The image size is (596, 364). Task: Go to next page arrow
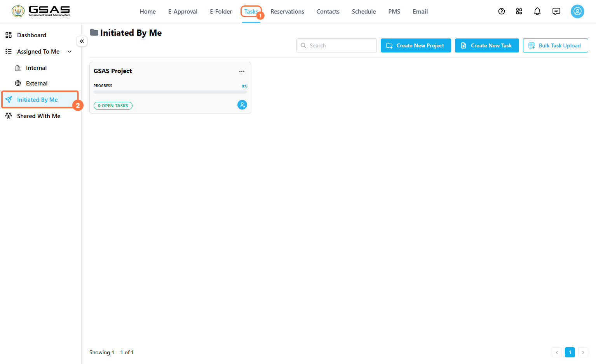click(x=583, y=352)
